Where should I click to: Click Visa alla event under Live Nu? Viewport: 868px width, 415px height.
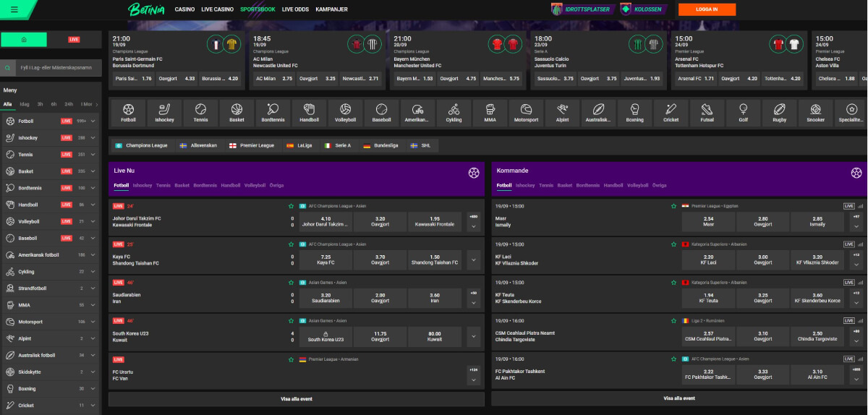(x=297, y=398)
